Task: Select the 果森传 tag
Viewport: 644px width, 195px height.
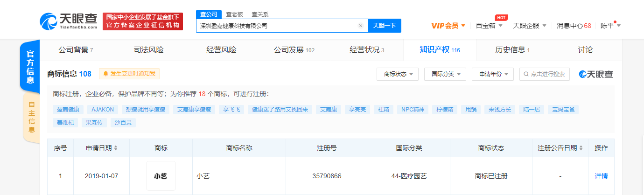Action: coord(94,123)
